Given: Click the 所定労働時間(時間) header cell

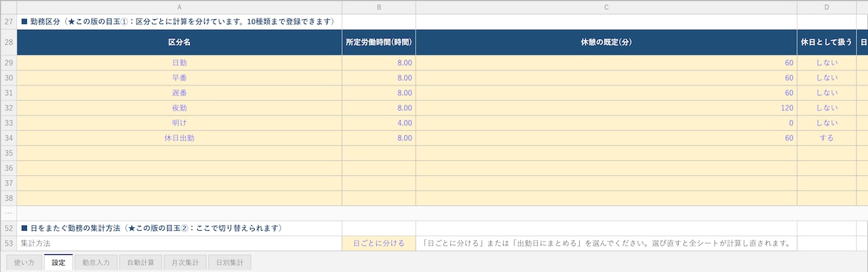Looking at the screenshot, I should pos(379,42).
